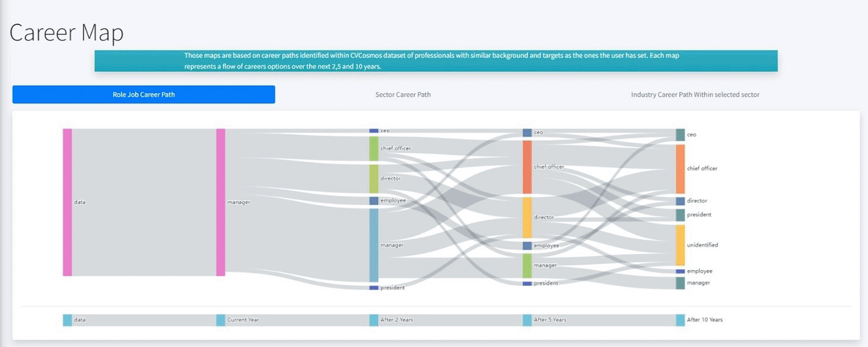
Task: Click employee node in After 10 Years column
Action: (x=680, y=271)
